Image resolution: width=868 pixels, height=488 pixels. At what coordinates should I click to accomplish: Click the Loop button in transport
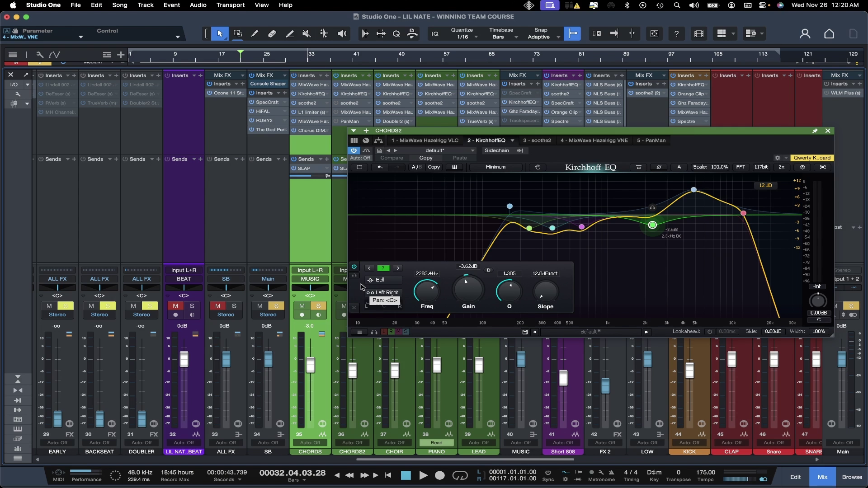coord(460,475)
